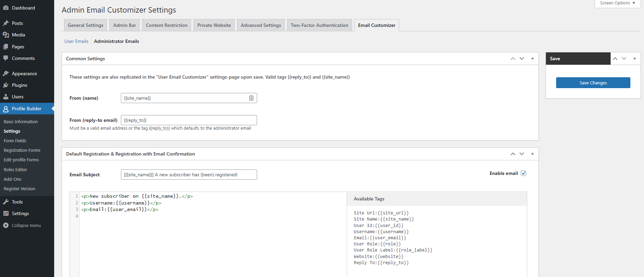Image resolution: width=644 pixels, height=277 pixels.
Task: Open Register Version submenu link
Action: pos(19,189)
